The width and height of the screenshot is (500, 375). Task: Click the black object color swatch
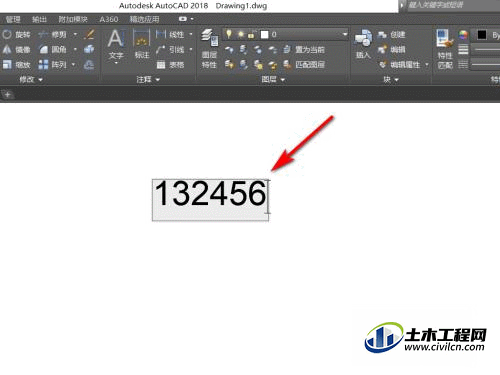coord(481,35)
